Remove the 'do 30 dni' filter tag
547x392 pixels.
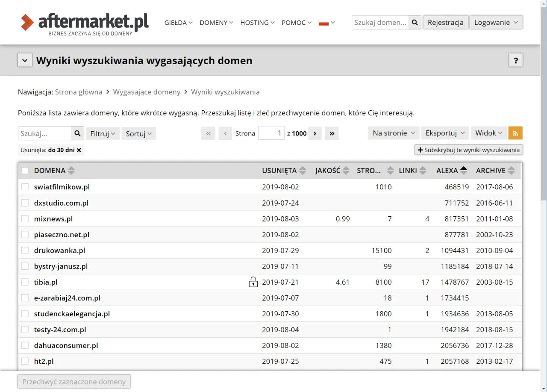(x=79, y=150)
